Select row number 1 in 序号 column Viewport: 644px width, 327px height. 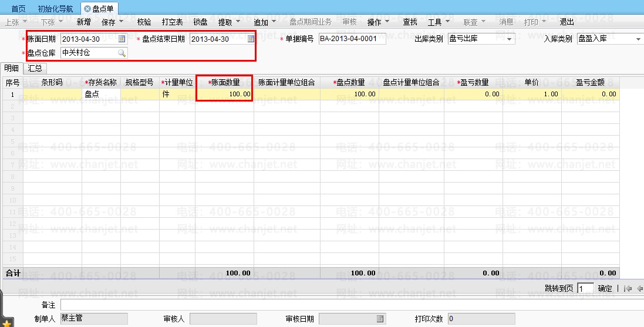tap(13, 95)
